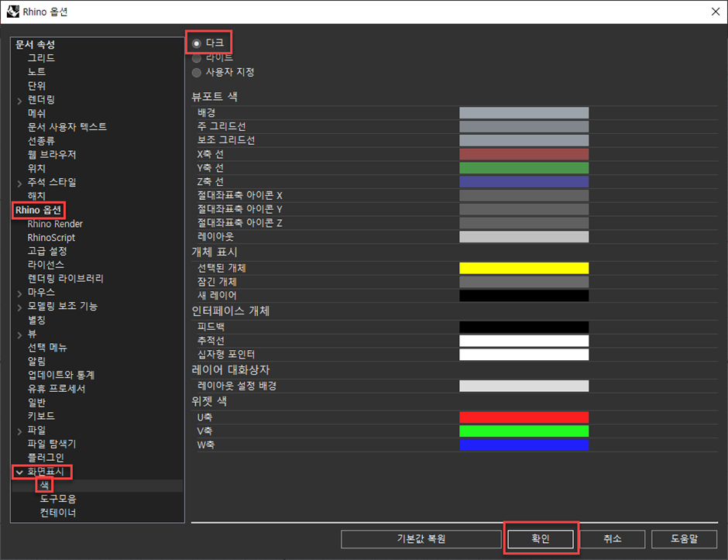Open the 레이아웃 color swatch
Screen dimensions: 728x560
click(x=524, y=237)
